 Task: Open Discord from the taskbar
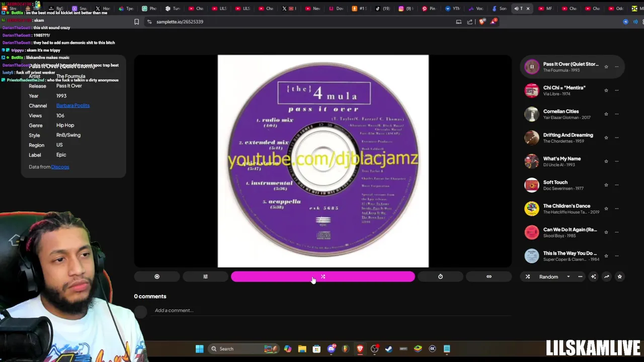(331, 349)
